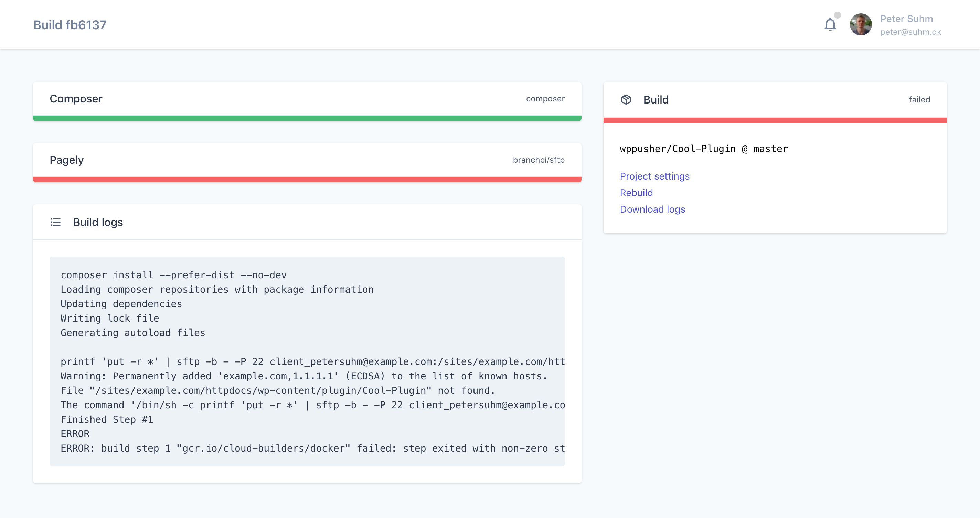This screenshot has height=518, width=980.
Task: Click the Composer green progress bar
Action: [x=307, y=118]
